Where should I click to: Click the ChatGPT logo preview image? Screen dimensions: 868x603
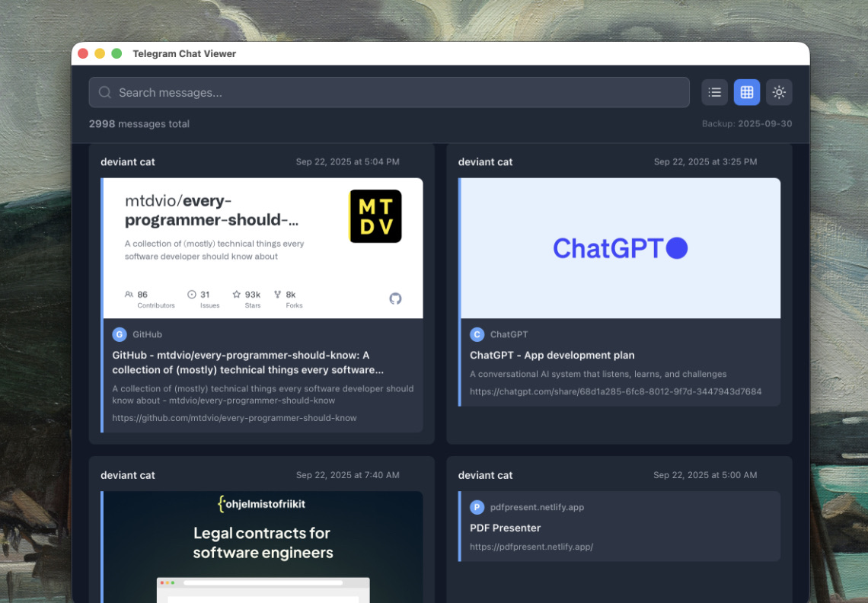click(621, 248)
